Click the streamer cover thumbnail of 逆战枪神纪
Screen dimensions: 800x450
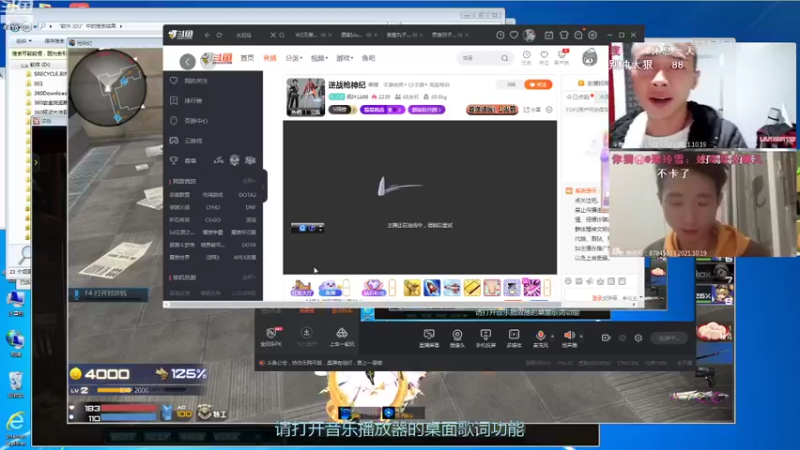[306, 97]
